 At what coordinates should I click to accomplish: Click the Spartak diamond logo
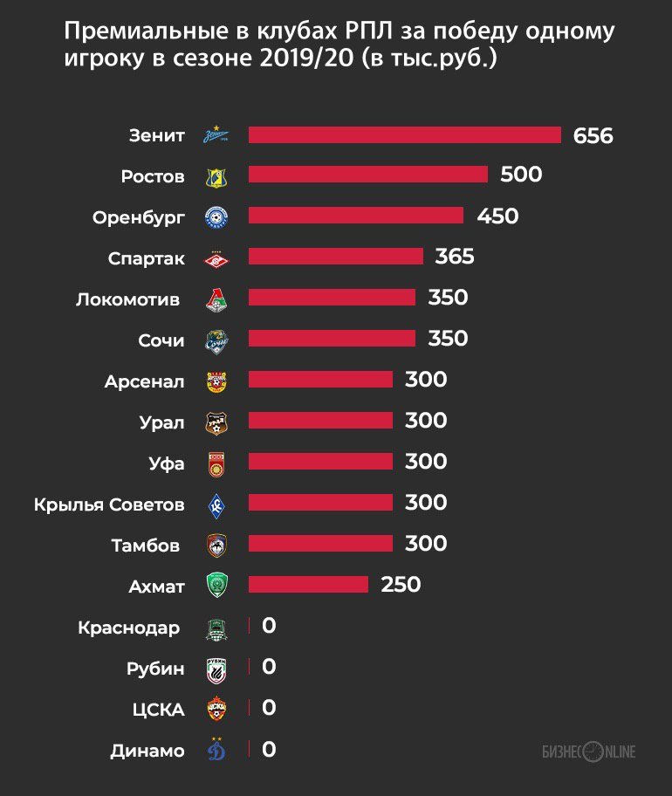coord(216,257)
